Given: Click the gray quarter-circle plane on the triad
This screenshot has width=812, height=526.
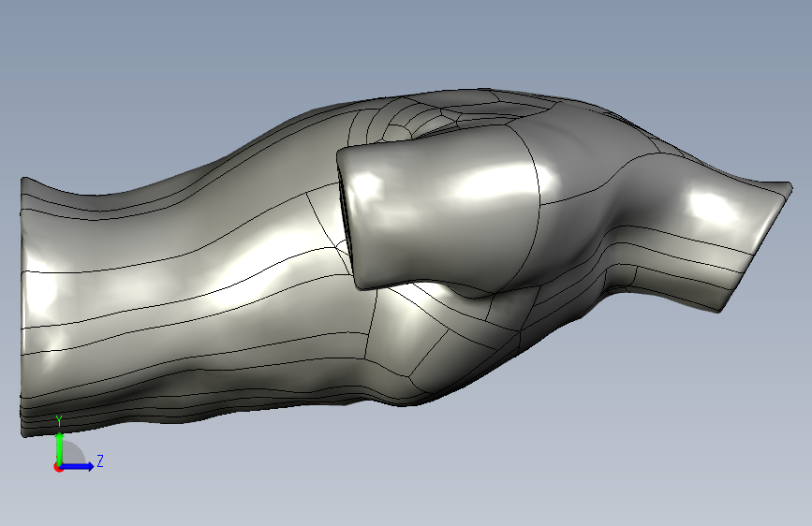Looking at the screenshot, I should 72,453.
